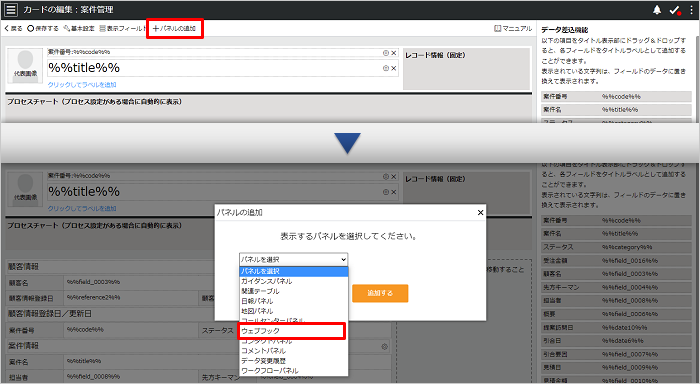Click the undimmed クリックしてラベルを追加 link
700x384 pixels.
coord(82,84)
